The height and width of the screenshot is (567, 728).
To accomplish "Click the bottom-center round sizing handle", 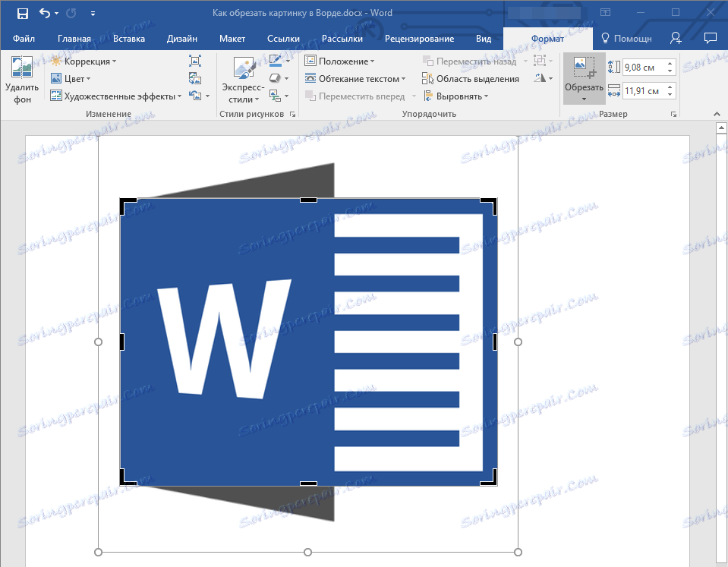I will click(307, 552).
